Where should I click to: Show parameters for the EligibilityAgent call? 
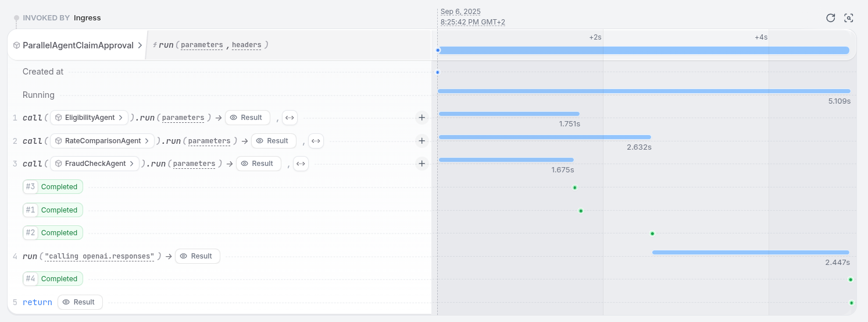pos(183,118)
